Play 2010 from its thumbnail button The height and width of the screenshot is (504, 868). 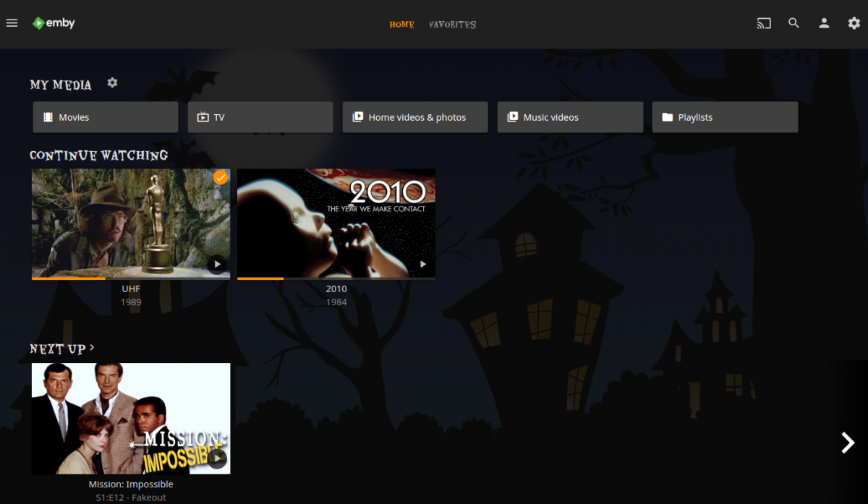tap(422, 264)
